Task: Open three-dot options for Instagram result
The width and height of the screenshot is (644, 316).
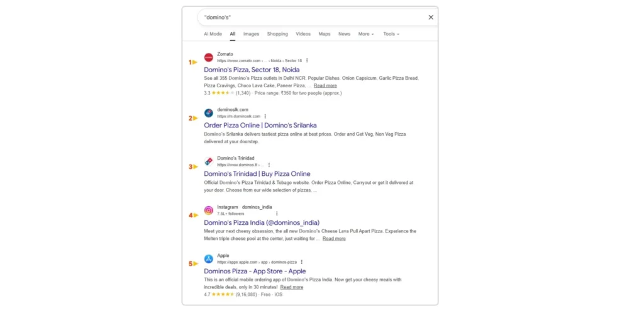Action: [276, 214]
